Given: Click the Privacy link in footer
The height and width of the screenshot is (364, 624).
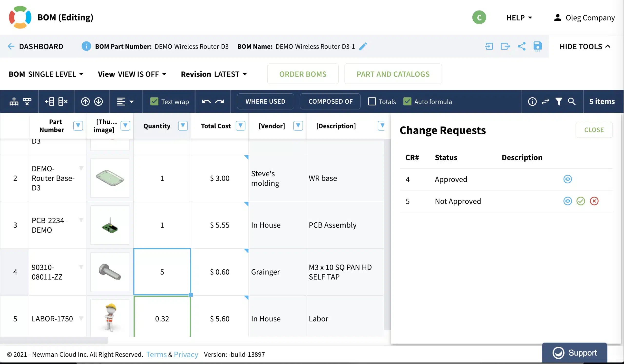Looking at the screenshot, I should coord(186,354).
